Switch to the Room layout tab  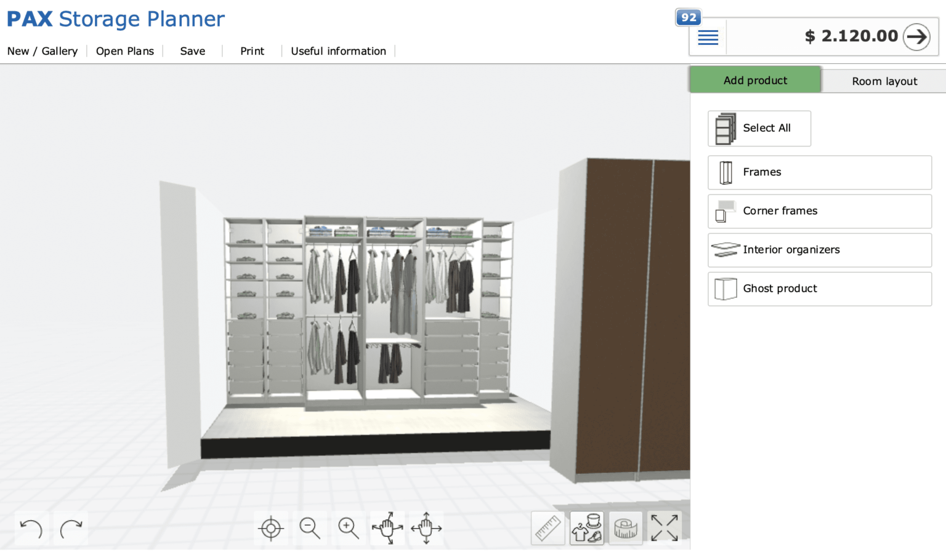(x=884, y=81)
